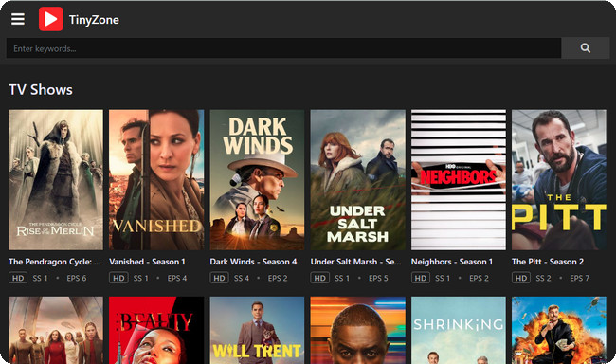The height and width of the screenshot is (364, 616).
Task: Click 'SS 4' under Dark Winds
Action: click(x=242, y=278)
